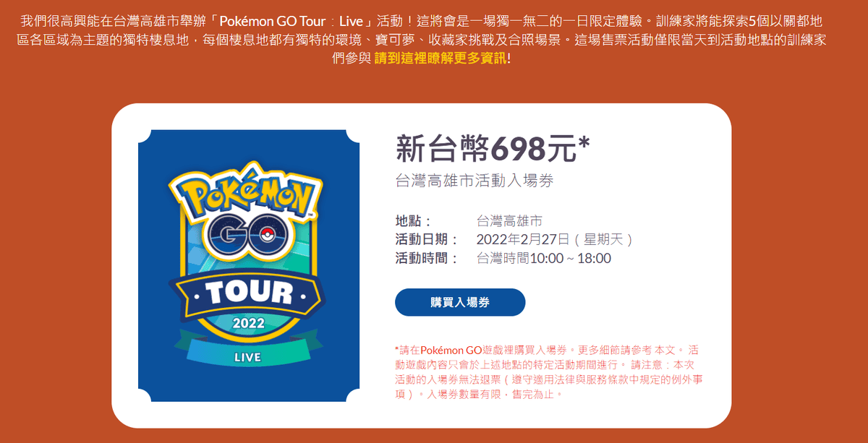Image resolution: width=868 pixels, height=443 pixels.
Task: Select the blue ticket image thumbnail
Action: coord(249,265)
